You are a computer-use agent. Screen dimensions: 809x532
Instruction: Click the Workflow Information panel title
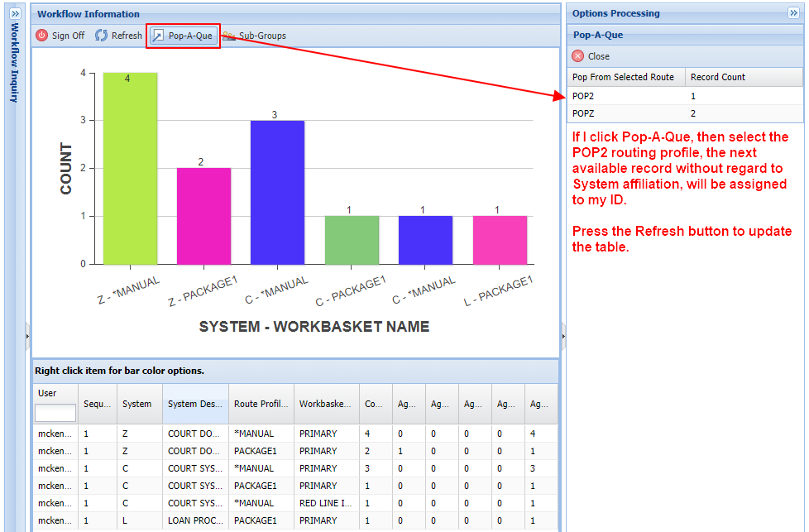pos(89,14)
